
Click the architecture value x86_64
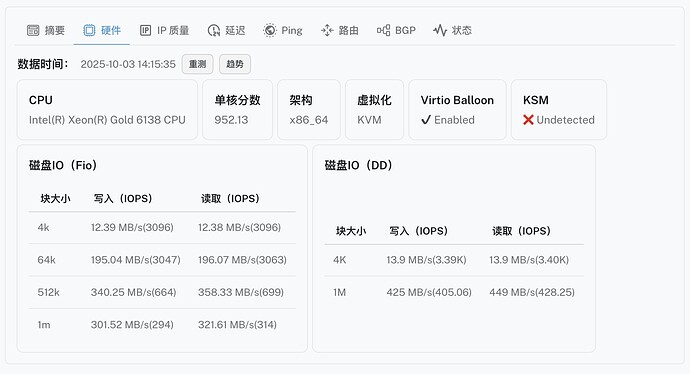click(x=308, y=120)
